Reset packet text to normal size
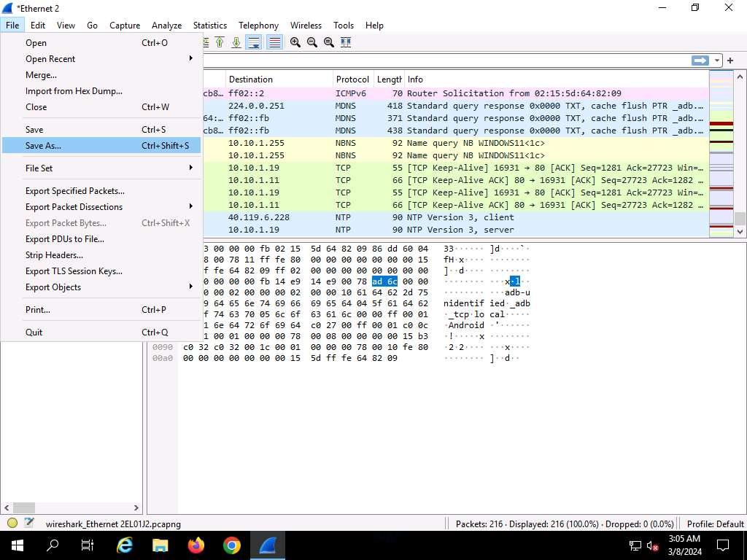 [329, 42]
